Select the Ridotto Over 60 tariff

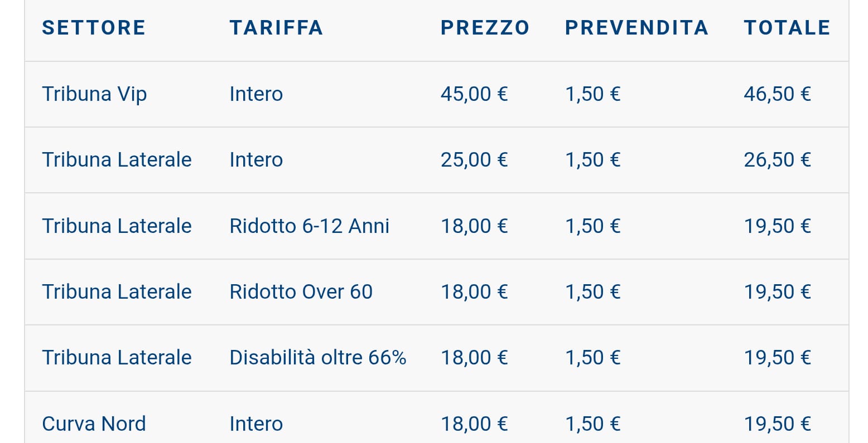[x=301, y=292]
